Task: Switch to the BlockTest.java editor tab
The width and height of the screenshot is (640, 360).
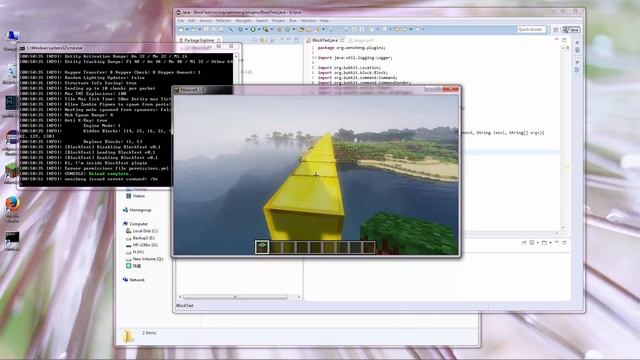Action: tap(325, 40)
